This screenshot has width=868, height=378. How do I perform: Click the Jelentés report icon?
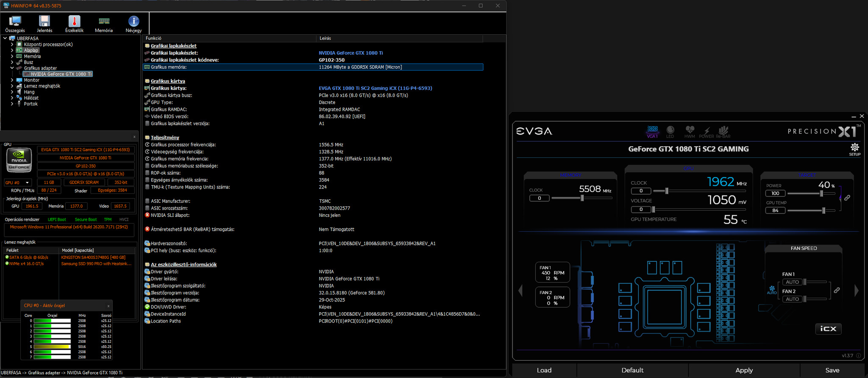[x=45, y=23]
